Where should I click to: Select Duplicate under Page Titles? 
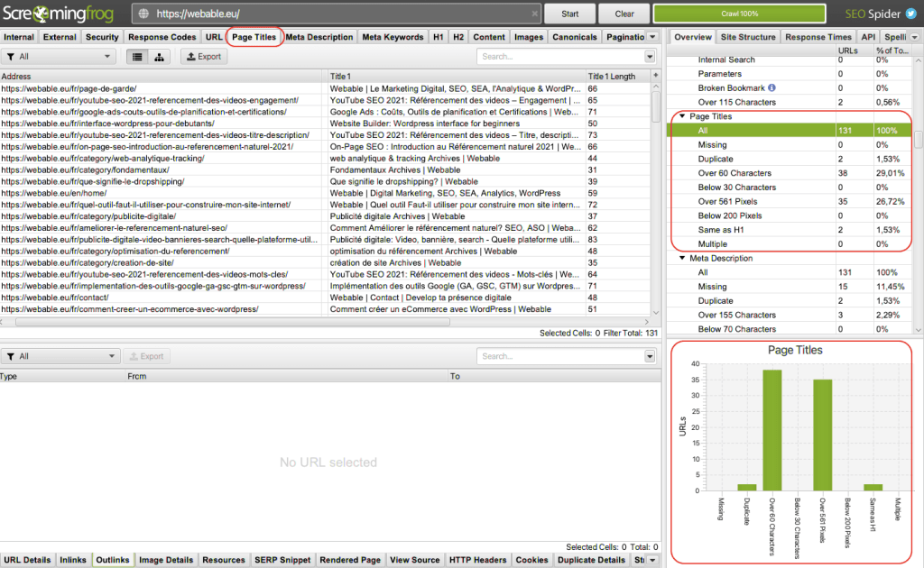coord(790,159)
